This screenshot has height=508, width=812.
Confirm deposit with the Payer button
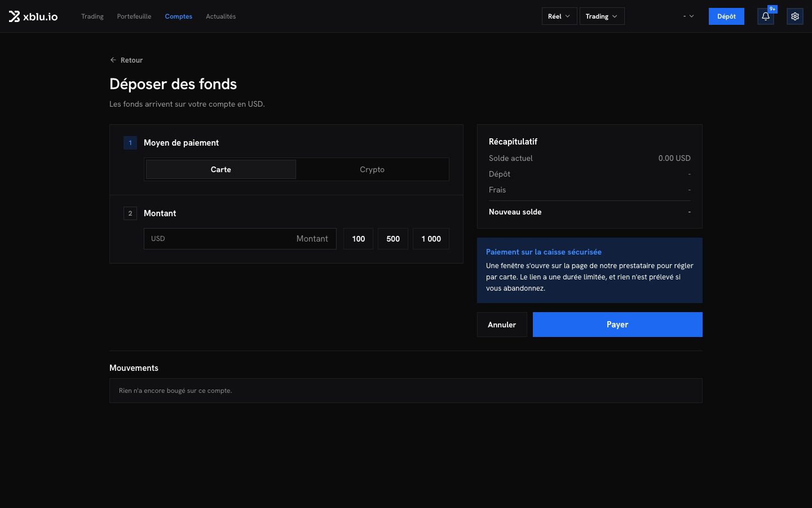617,325
